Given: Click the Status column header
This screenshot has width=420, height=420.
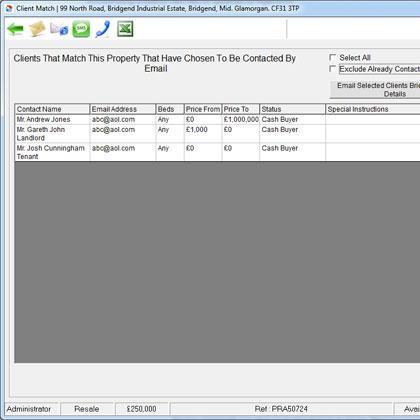Looking at the screenshot, I should click(x=292, y=109).
